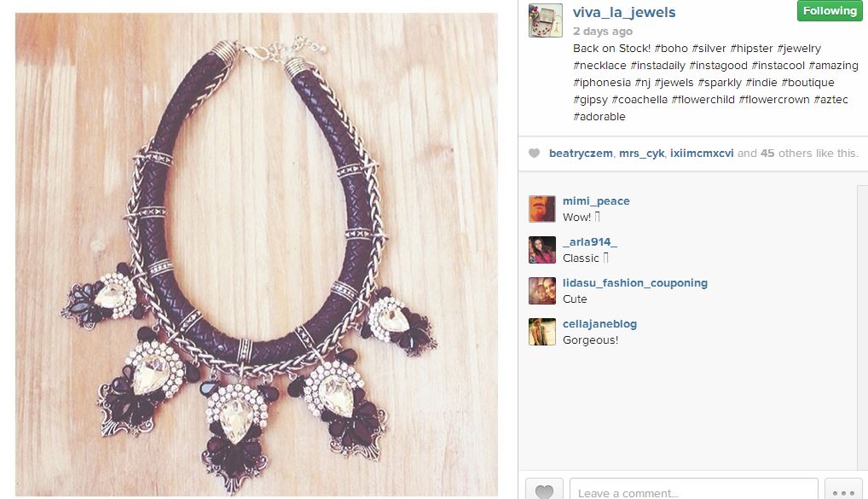Image resolution: width=868 pixels, height=499 pixels.
Task: Open mrs_cyk's profile link
Action: [x=641, y=154]
